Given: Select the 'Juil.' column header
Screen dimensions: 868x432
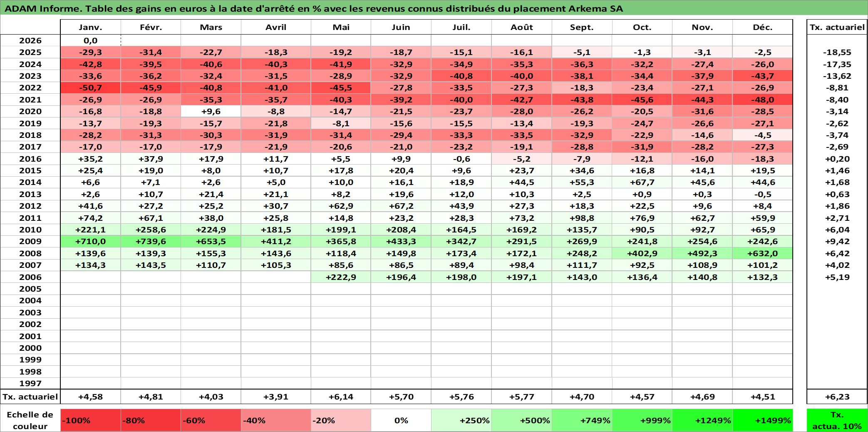Looking at the screenshot, I should pos(461,27).
